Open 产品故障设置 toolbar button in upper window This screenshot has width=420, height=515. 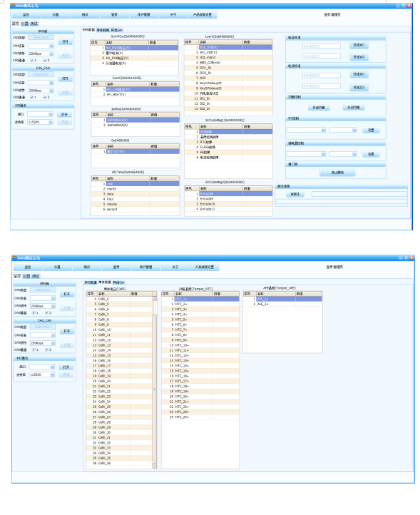tap(203, 15)
